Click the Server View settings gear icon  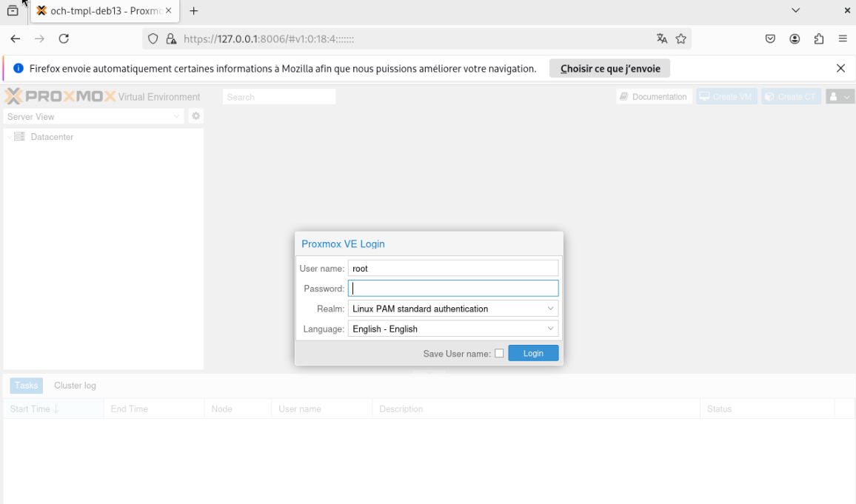pos(196,116)
